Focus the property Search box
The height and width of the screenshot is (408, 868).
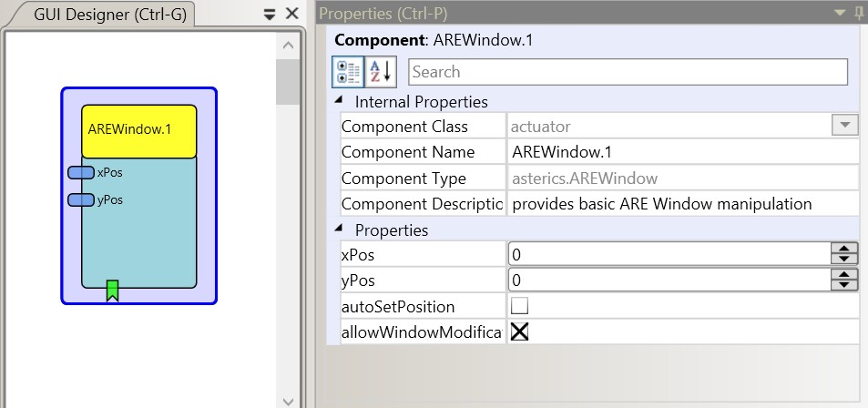click(628, 72)
